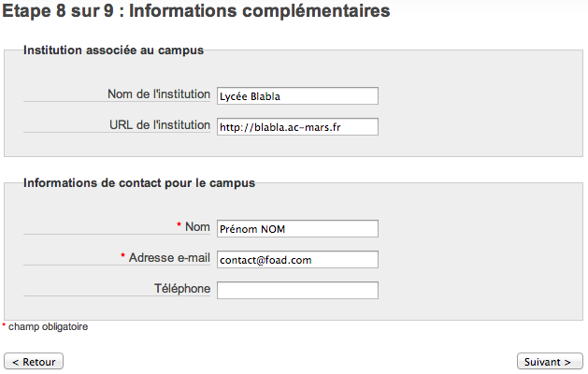Focus the institution name field containing Lycée Blabla
This screenshot has height=374, width=588.
(297, 95)
